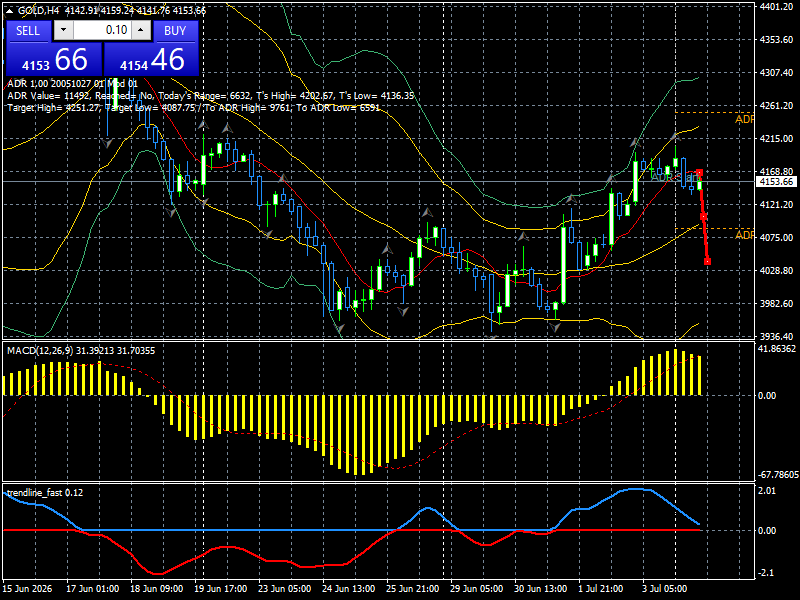Click the 3936.40 price scale label

click(x=777, y=336)
